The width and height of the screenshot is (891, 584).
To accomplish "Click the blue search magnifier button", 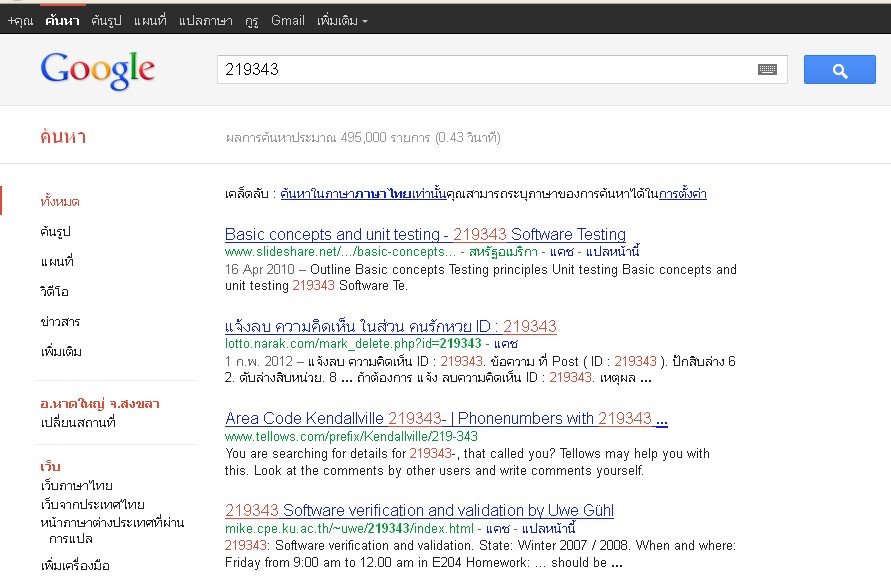I will (x=839, y=69).
